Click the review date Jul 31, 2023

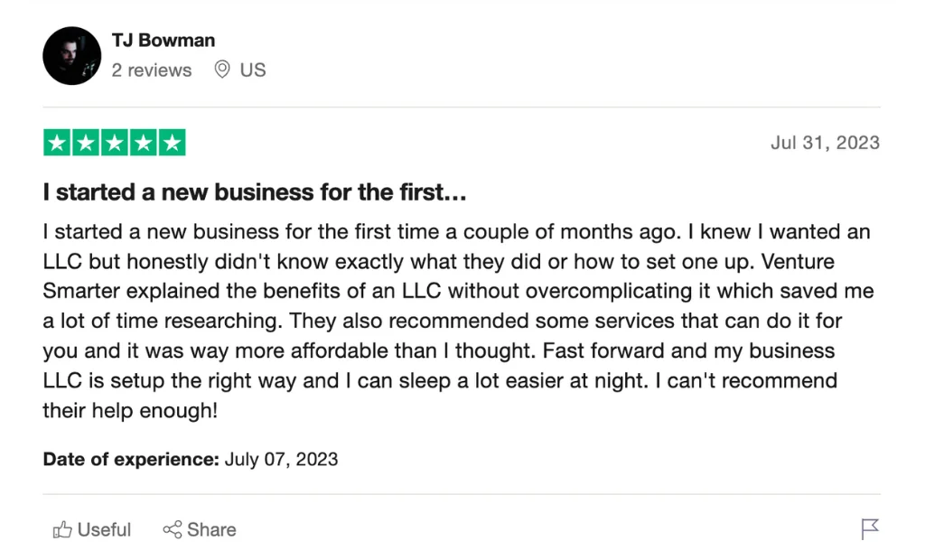(x=825, y=142)
